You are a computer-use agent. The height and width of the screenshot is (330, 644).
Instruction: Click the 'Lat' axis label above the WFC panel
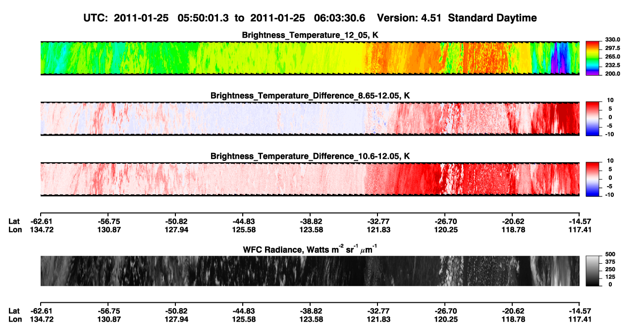tap(14, 221)
